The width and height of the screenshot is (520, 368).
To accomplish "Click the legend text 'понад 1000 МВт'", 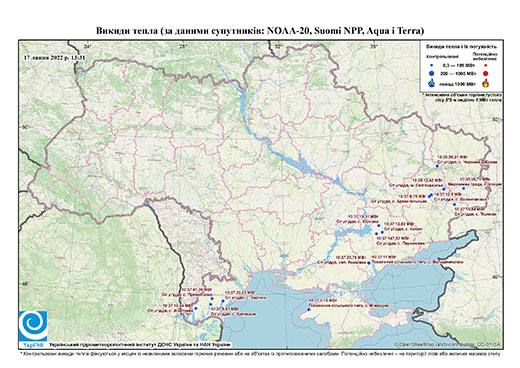I will (457, 83).
